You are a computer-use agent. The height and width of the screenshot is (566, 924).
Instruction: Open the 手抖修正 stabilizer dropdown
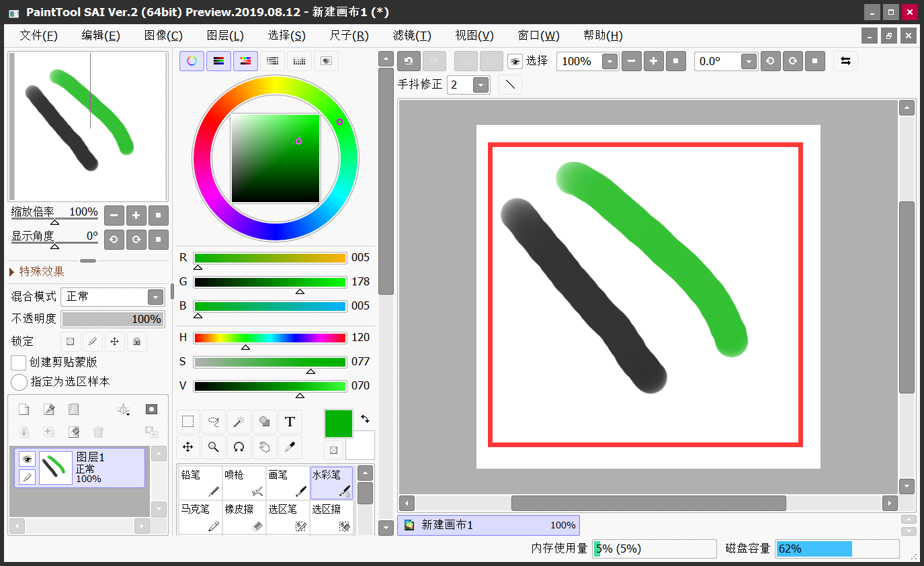(x=480, y=85)
